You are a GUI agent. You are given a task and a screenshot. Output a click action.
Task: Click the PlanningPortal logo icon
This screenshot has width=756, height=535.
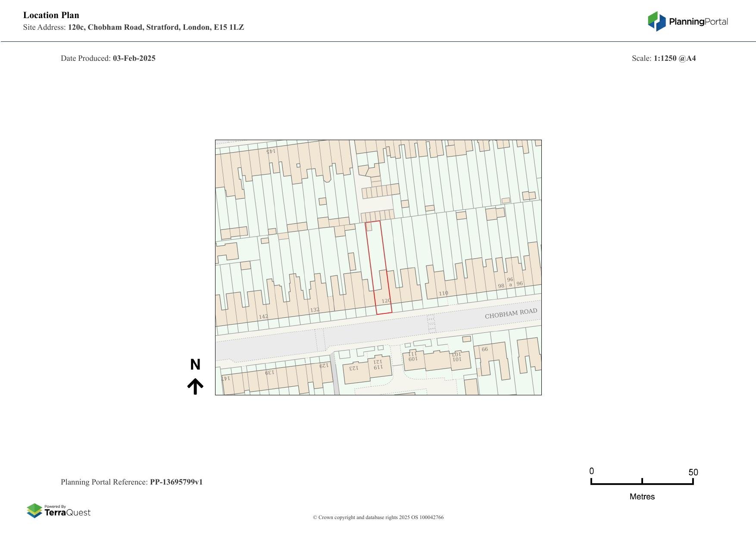(656, 21)
